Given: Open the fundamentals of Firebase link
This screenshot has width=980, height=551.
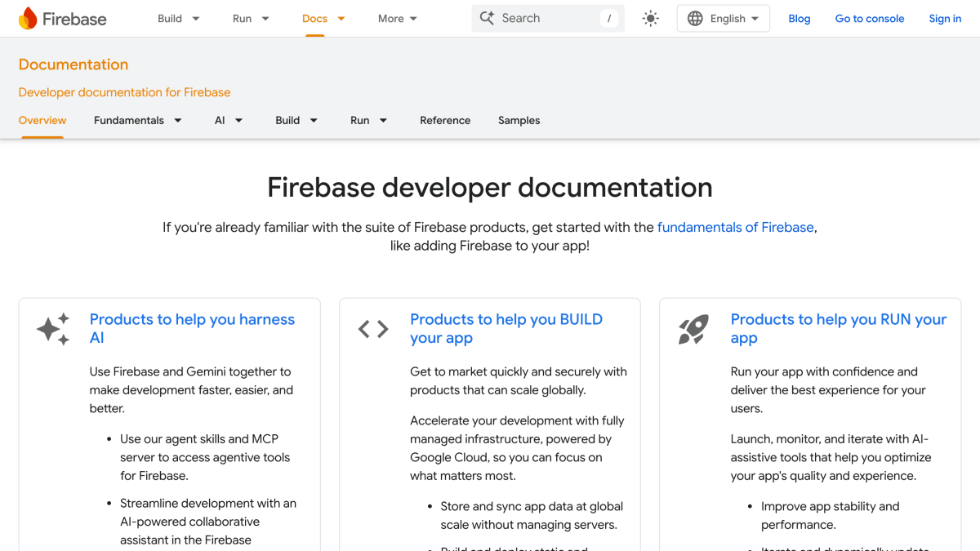Looking at the screenshot, I should 736,227.
